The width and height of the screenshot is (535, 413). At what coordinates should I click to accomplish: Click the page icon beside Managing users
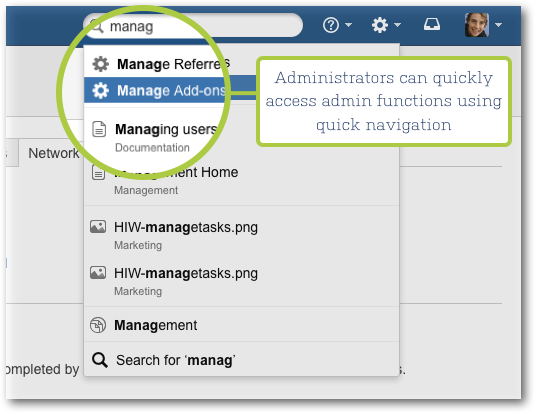[99, 129]
